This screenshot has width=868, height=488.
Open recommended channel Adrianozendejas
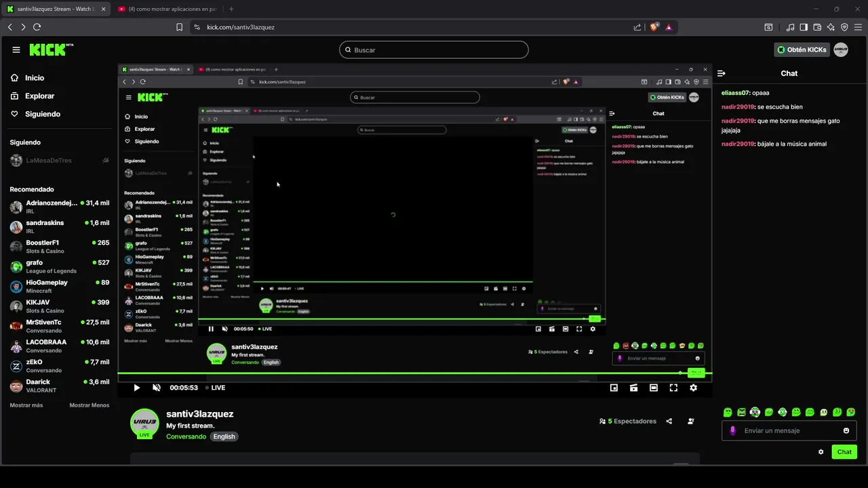(x=60, y=207)
